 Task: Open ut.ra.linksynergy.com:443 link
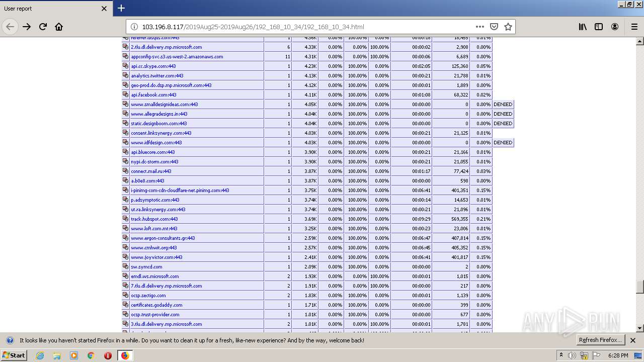pyautogui.click(x=158, y=210)
